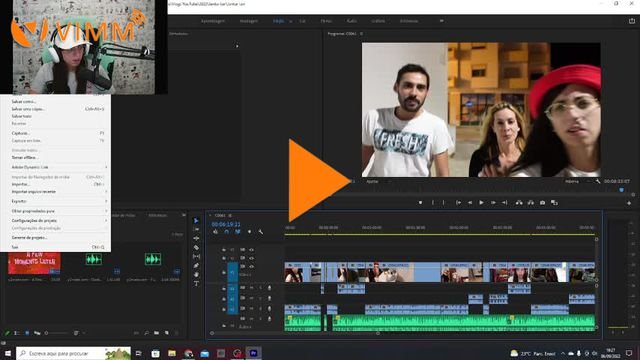This screenshot has height=360, width=640.
Task: Select the Track Select Forward tool
Action: (x=196, y=229)
